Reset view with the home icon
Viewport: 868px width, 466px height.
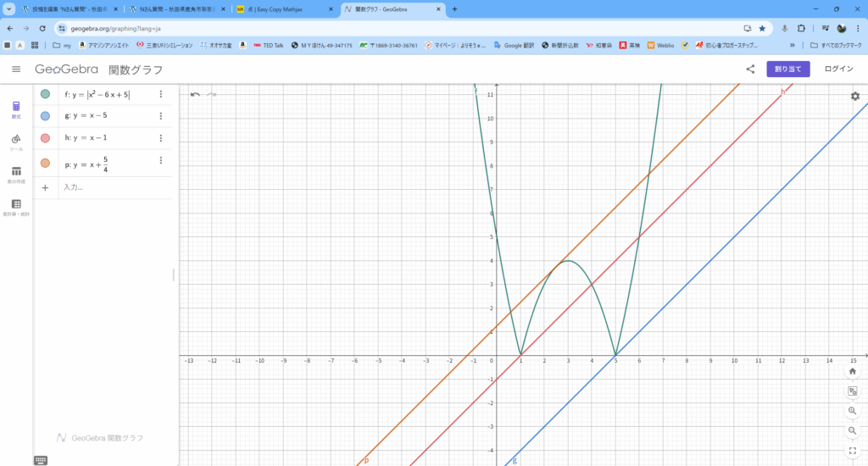(x=852, y=371)
